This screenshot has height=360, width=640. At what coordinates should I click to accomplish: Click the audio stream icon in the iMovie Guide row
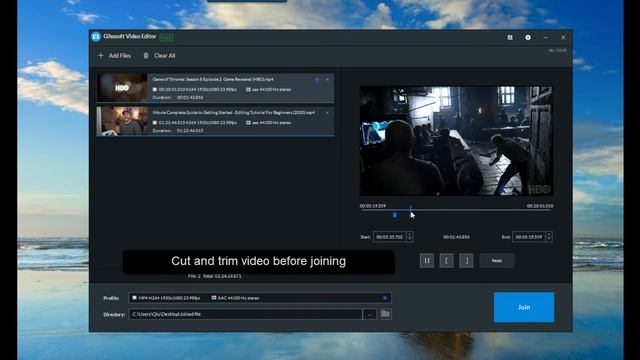point(248,122)
